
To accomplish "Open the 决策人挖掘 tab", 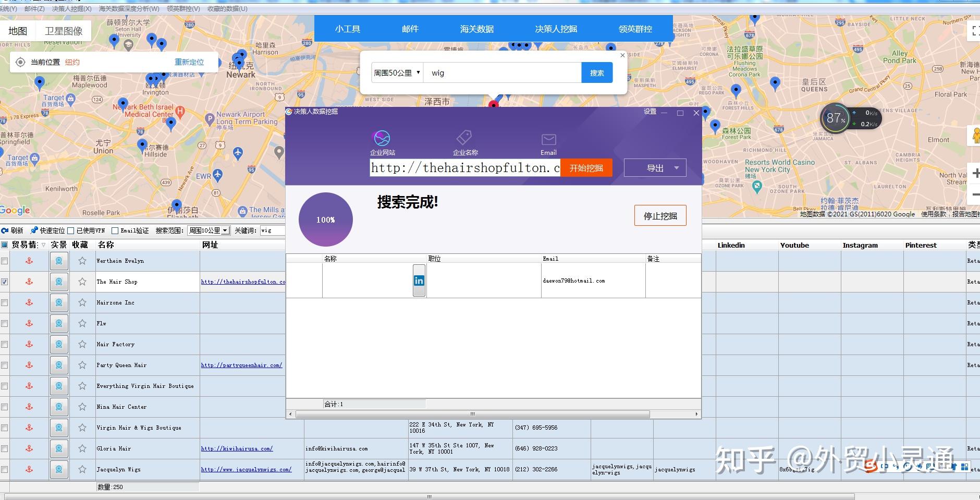I will [556, 29].
